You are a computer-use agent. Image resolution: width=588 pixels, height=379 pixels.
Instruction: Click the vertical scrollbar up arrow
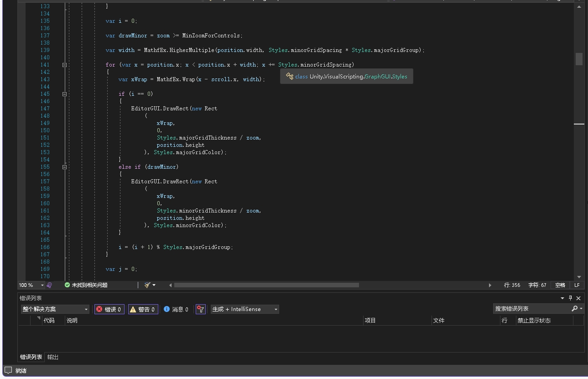[579, 7]
